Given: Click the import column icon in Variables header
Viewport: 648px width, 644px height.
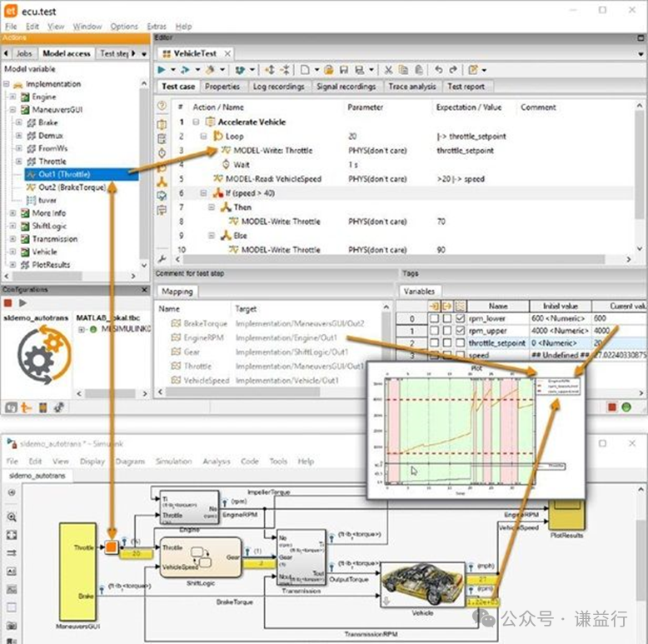Looking at the screenshot, I should 434,306.
